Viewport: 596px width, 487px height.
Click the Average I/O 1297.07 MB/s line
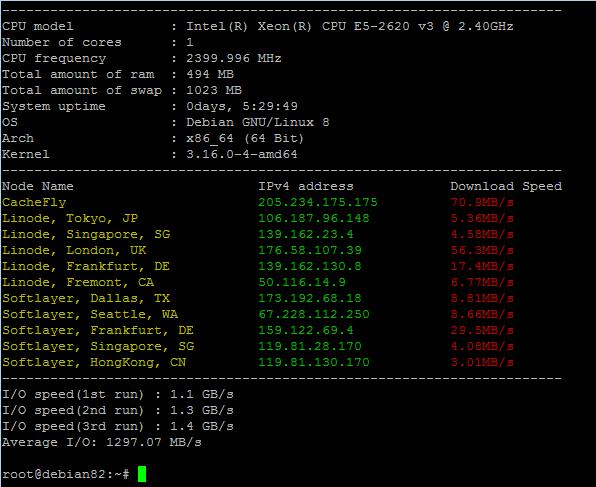point(102,442)
